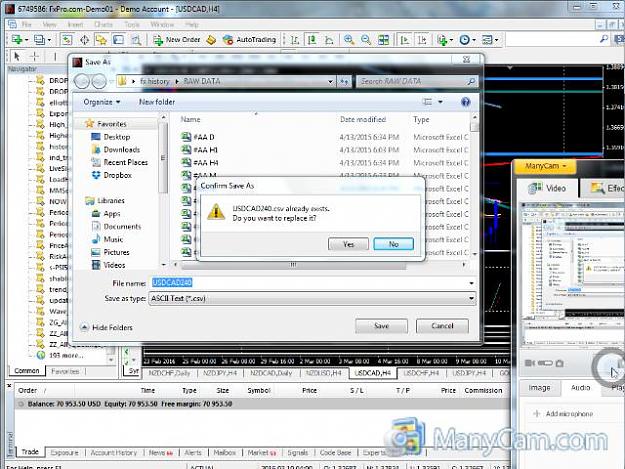Switch to the NZDCAD,Daily chart tab

click(x=271, y=373)
